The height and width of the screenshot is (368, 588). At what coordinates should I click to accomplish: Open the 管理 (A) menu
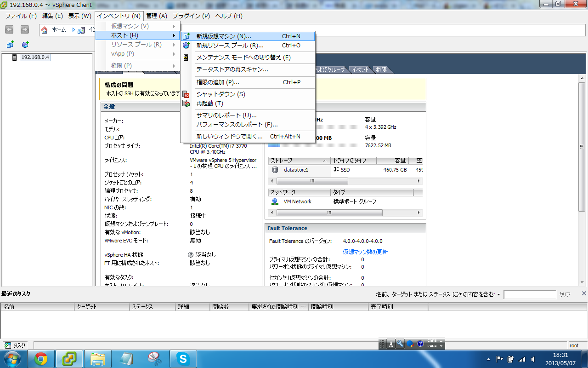(x=157, y=16)
